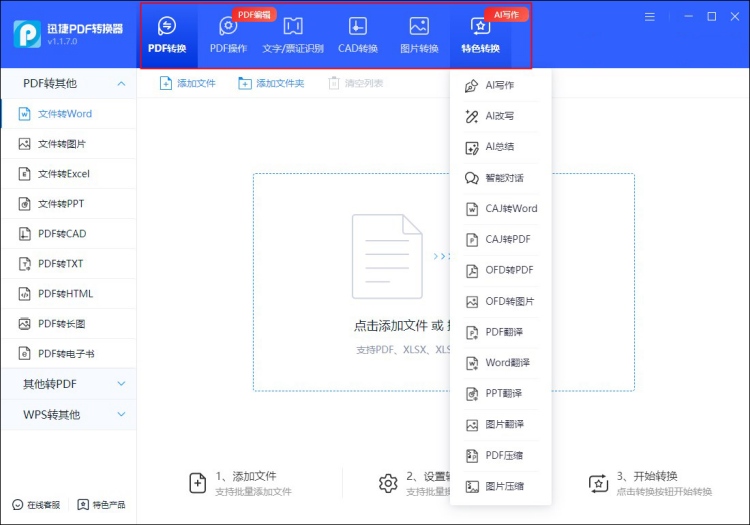Viewport: 750px width, 525px height.
Task: Click the 特色产品 link at the bottom left
Action: pyautogui.click(x=101, y=505)
